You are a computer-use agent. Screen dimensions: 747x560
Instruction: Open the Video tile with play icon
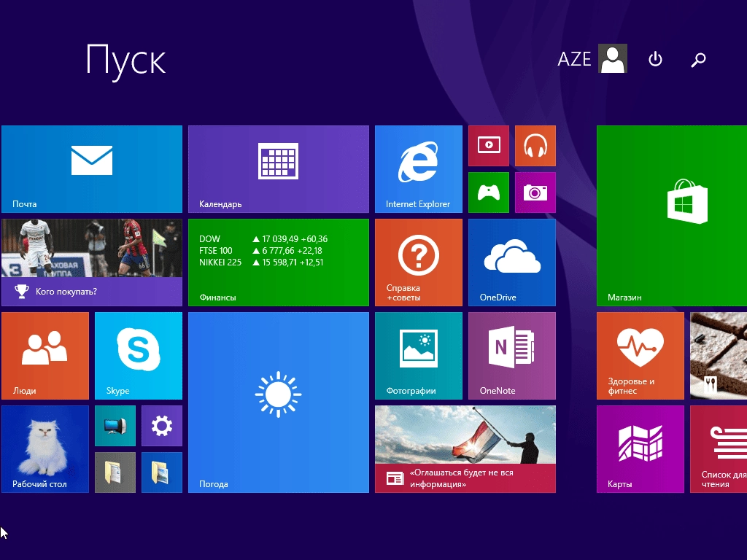coord(489,146)
